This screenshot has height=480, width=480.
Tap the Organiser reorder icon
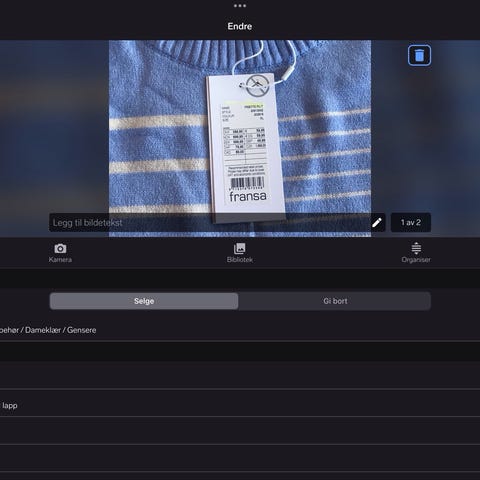[416, 248]
